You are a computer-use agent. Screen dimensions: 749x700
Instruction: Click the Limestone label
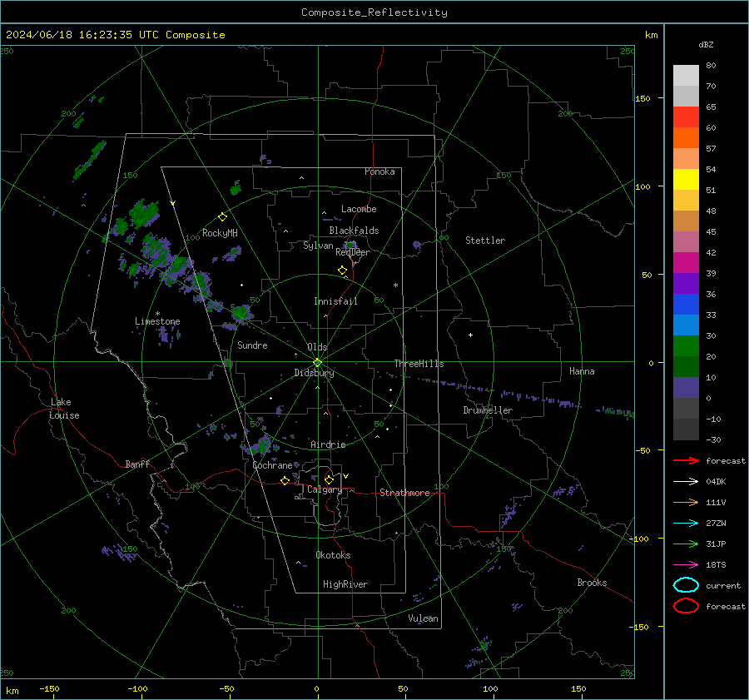[x=157, y=321]
